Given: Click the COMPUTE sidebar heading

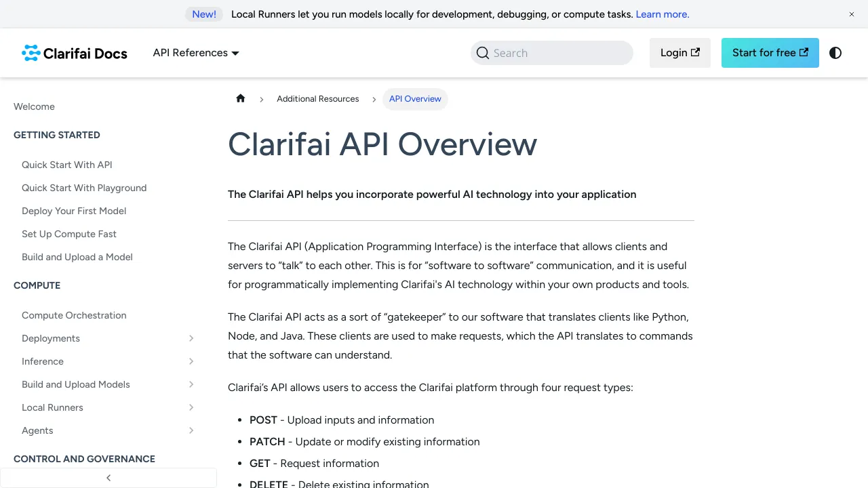Looking at the screenshot, I should point(37,285).
